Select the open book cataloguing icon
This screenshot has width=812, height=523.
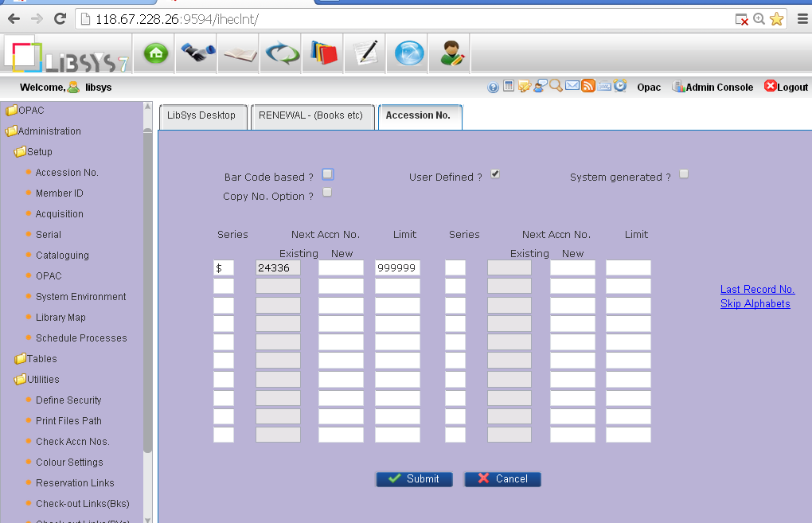(x=238, y=53)
